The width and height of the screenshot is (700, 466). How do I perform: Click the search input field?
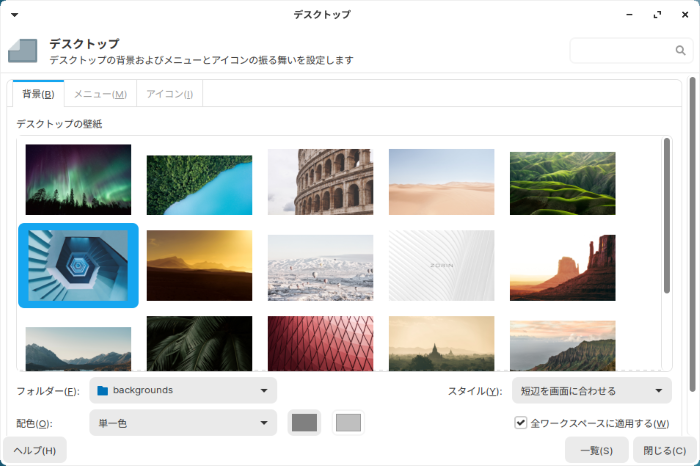tap(620, 51)
